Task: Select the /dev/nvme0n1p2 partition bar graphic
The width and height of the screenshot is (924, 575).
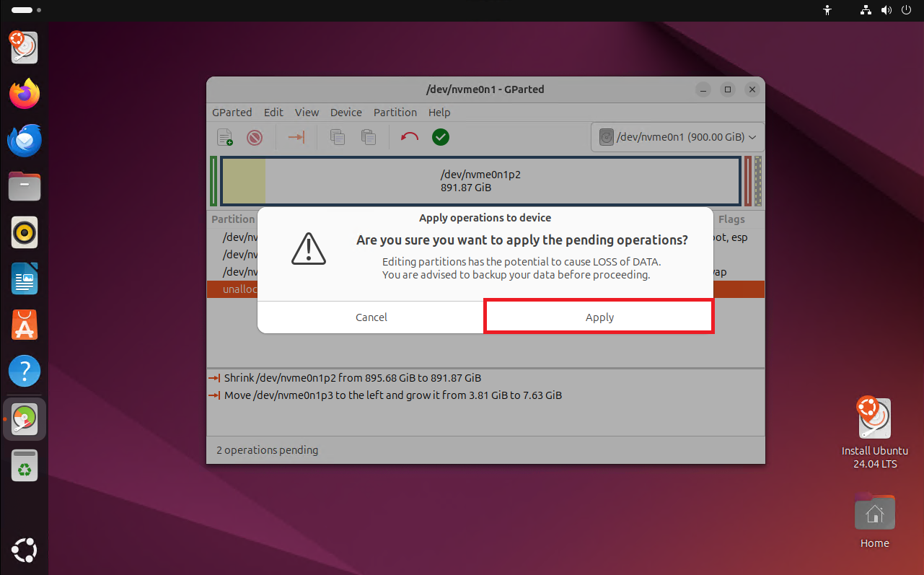Action: (x=481, y=181)
